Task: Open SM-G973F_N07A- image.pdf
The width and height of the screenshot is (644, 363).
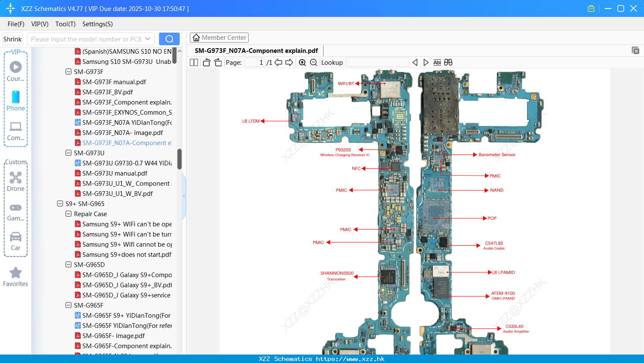Action: pos(123,132)
